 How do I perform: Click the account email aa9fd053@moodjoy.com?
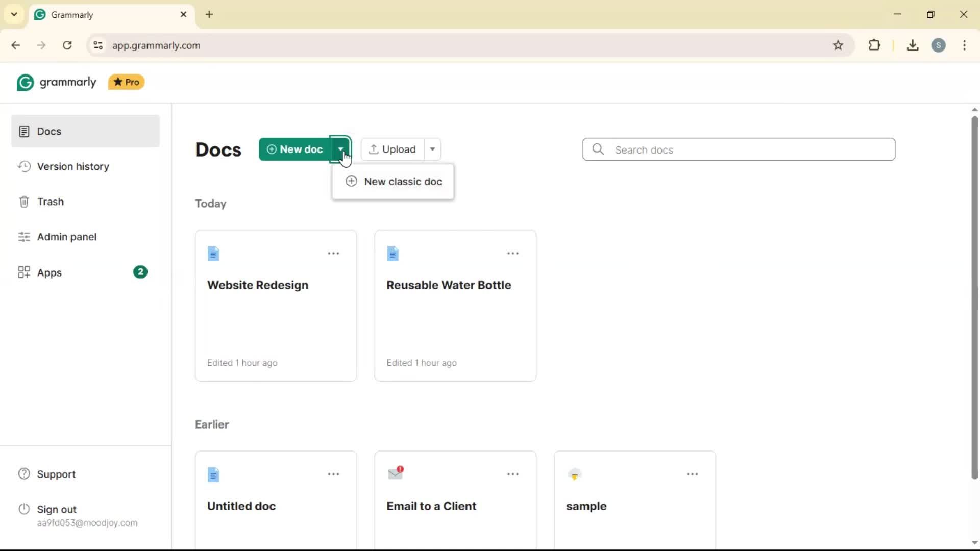[87, 523]
